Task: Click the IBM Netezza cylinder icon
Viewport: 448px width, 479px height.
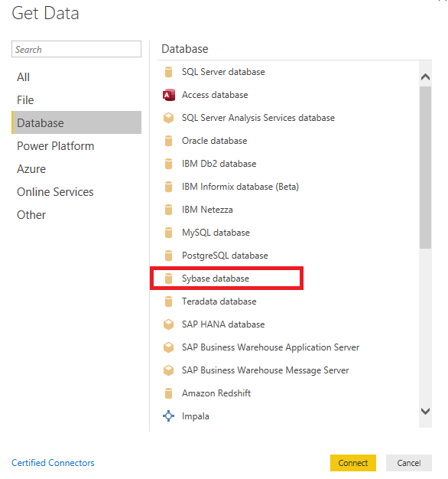Action: pyautogui.click(x=168, y=210)
